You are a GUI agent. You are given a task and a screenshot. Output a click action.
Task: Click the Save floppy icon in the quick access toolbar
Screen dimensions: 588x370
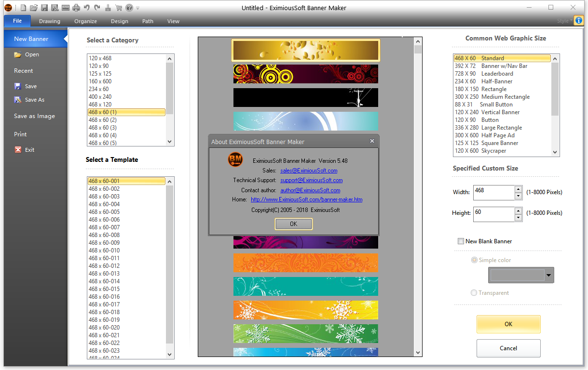[44, 8]
